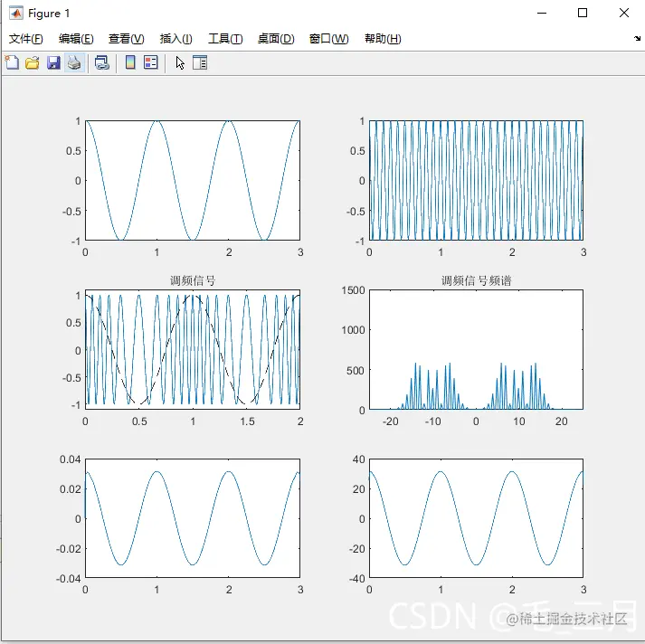Image resolution: width=645 pixels, height=644 pixels.
Task: Click the Open File folder icon
Action: (33, 63)
